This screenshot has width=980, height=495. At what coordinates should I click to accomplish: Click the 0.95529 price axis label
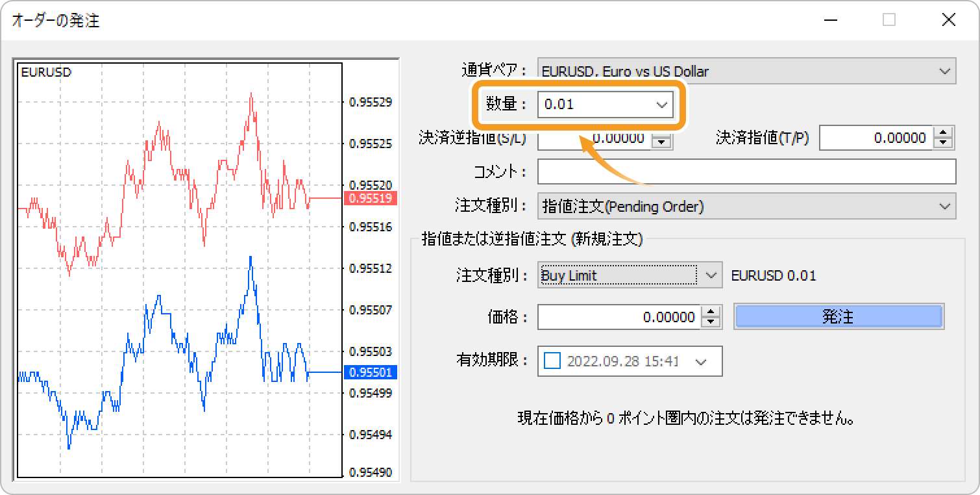coord(371,102)
